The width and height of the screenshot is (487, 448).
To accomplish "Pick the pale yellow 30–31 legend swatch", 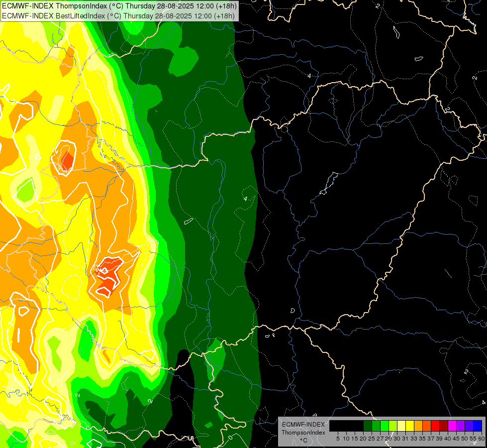I will click(401, 426).
